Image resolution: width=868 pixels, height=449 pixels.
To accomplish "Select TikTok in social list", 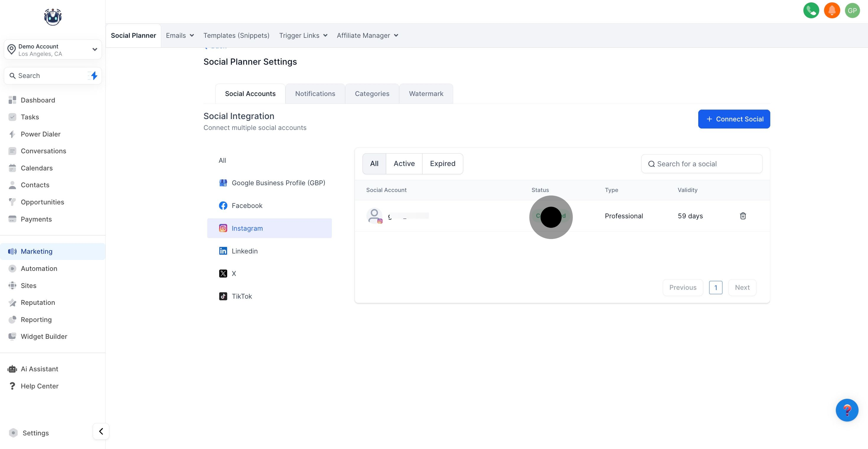I will pos(242,296).
